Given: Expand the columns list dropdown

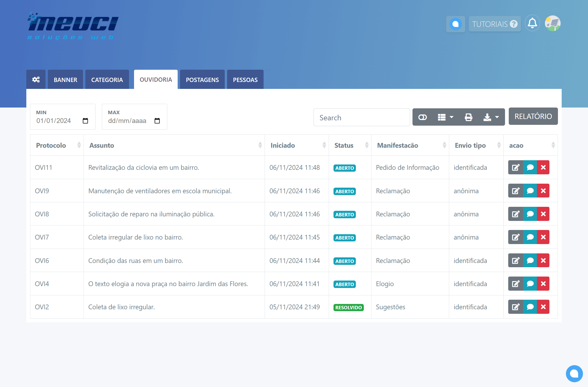Looking at the screenshot, I should [x=445, y=117].
